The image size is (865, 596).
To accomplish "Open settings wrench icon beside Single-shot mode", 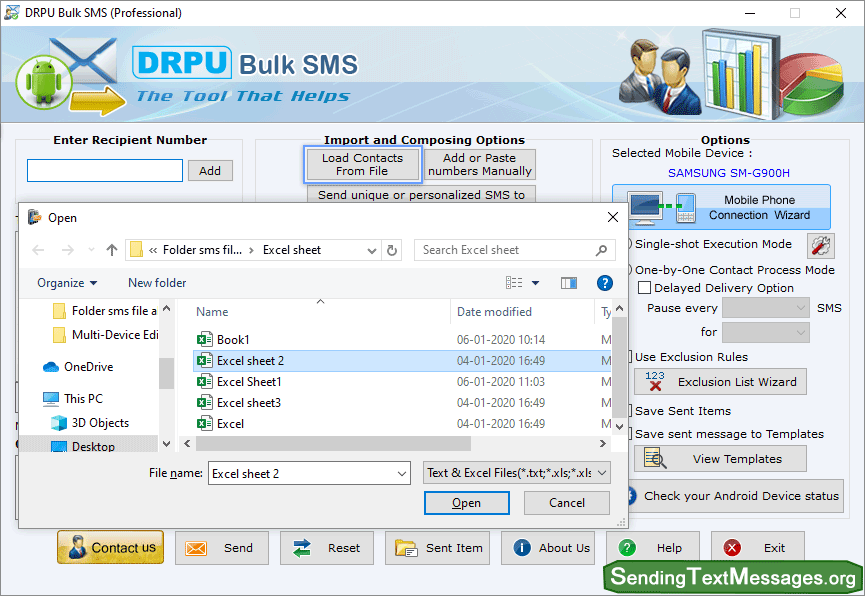I will [820, 246].
